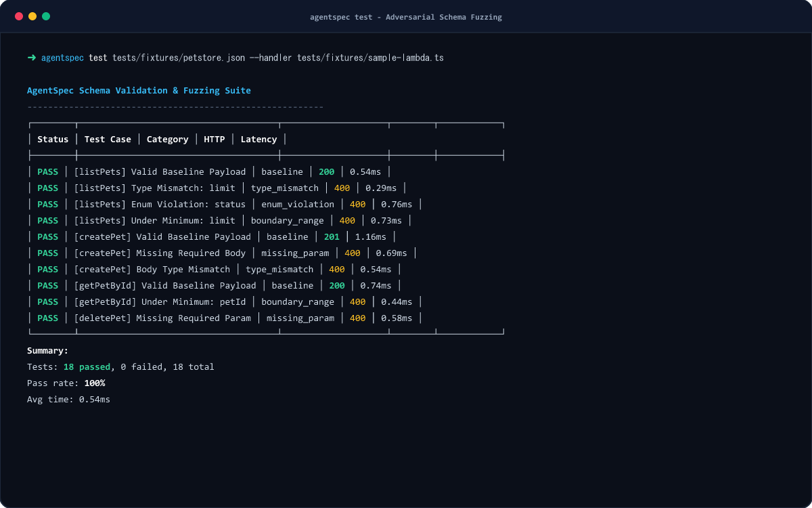Screen dimensions: 812x508
Task: Click the 0.44ms latency value
Action: 397,302
